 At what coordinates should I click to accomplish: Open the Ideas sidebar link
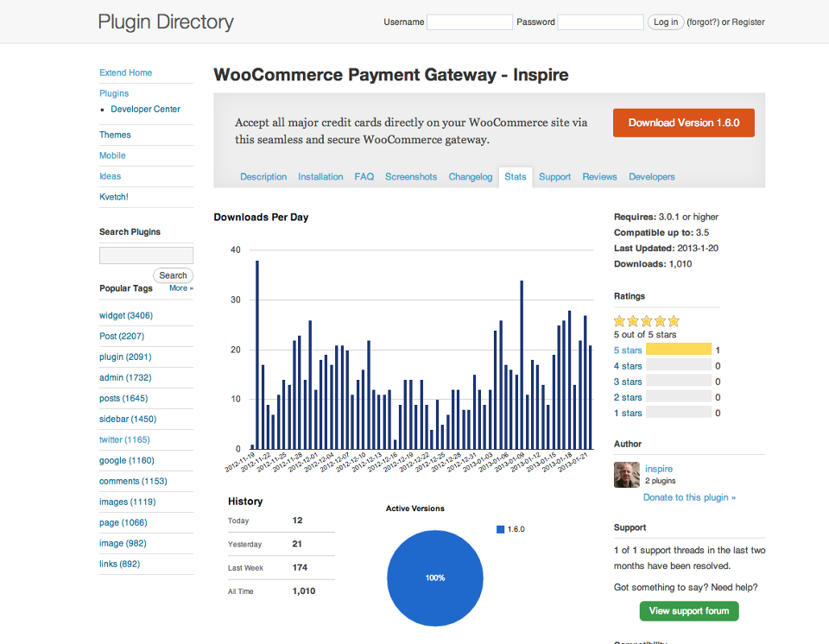click(110, 176)
